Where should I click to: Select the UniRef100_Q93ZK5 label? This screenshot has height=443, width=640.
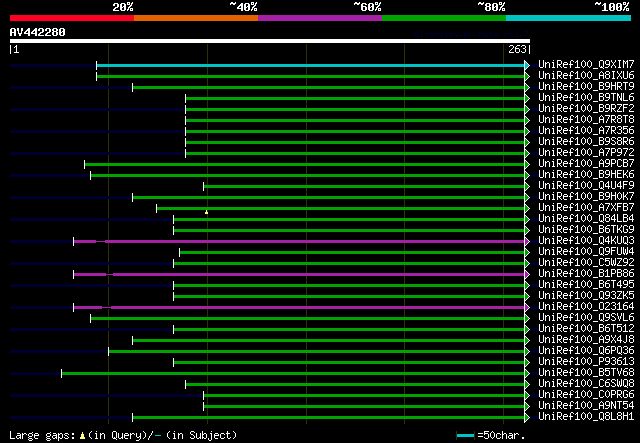[x=586, y=296]
